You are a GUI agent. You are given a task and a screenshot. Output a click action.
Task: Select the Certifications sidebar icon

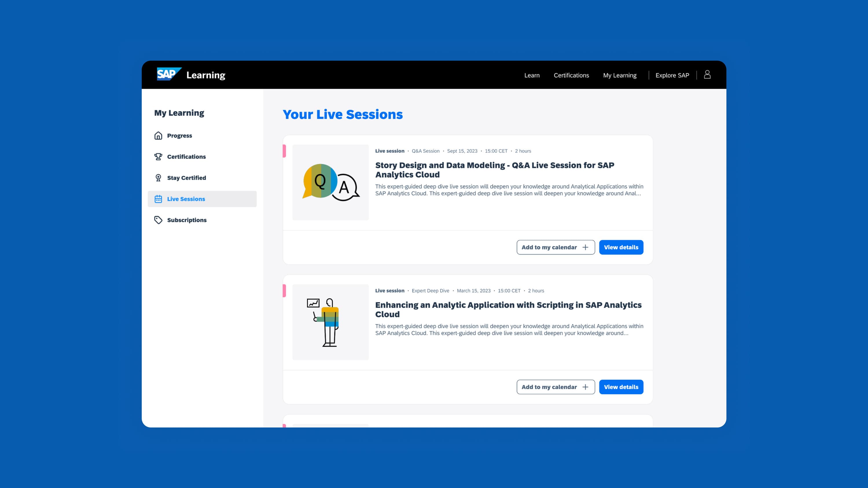pyautogui.click(x=158, y=156)
